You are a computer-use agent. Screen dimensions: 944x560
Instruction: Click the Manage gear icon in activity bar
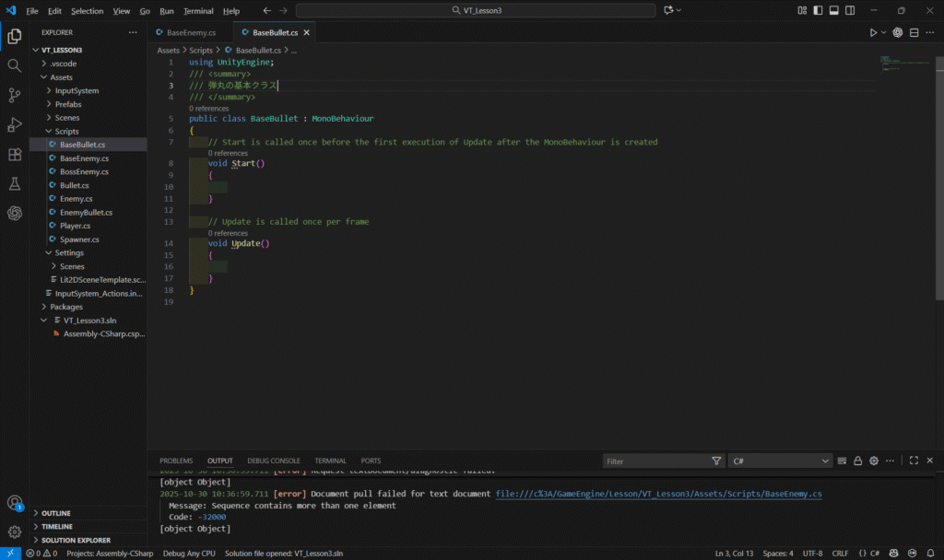pyautogui.click(x=15, y=531)
